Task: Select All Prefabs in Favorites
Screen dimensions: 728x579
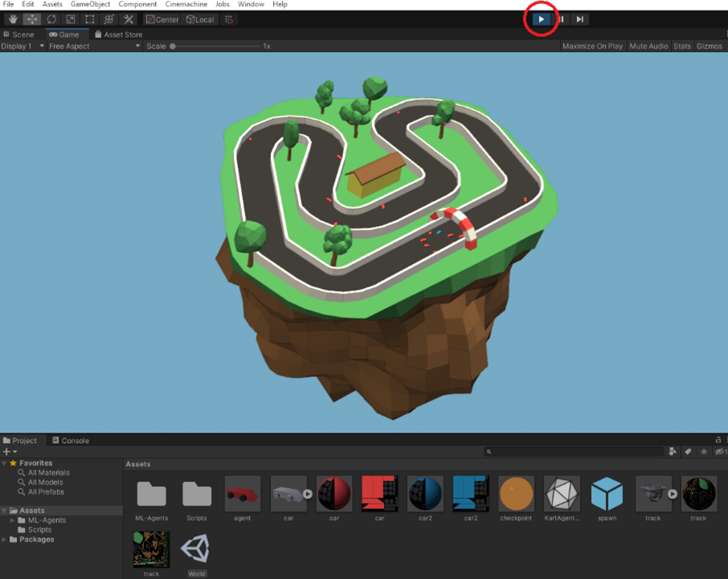Action: coord(46,491)
